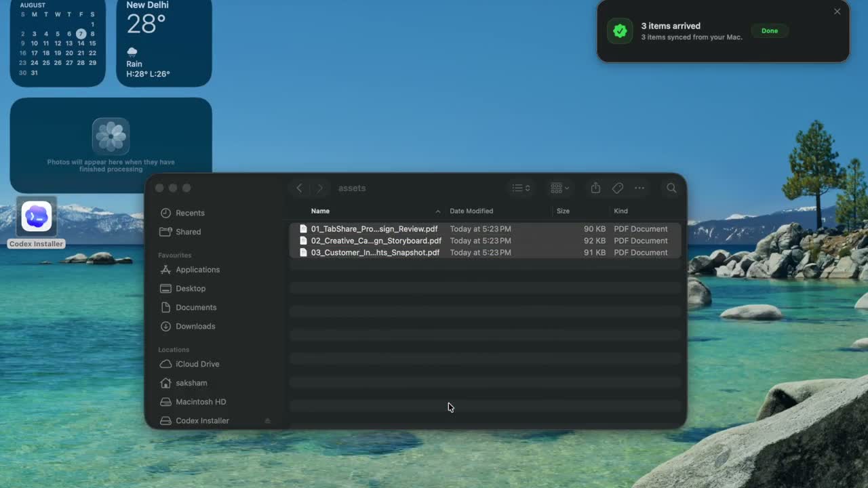Click the Share icon in Finder toolbar
The width and height of the screenshot is (868, 488).
pos(595,188)
